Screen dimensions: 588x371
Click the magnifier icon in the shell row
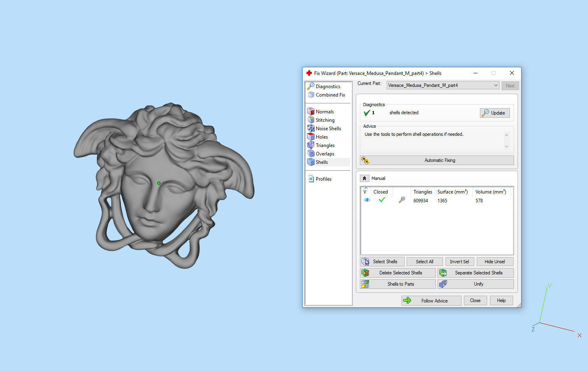coord(402,200)
